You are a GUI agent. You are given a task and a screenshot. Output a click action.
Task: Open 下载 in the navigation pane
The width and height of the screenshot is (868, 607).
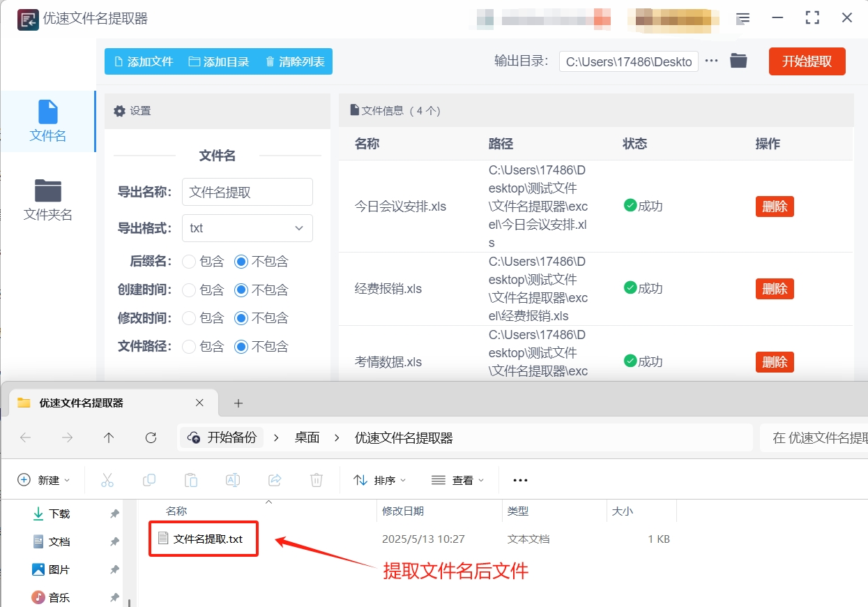point(59,514)
